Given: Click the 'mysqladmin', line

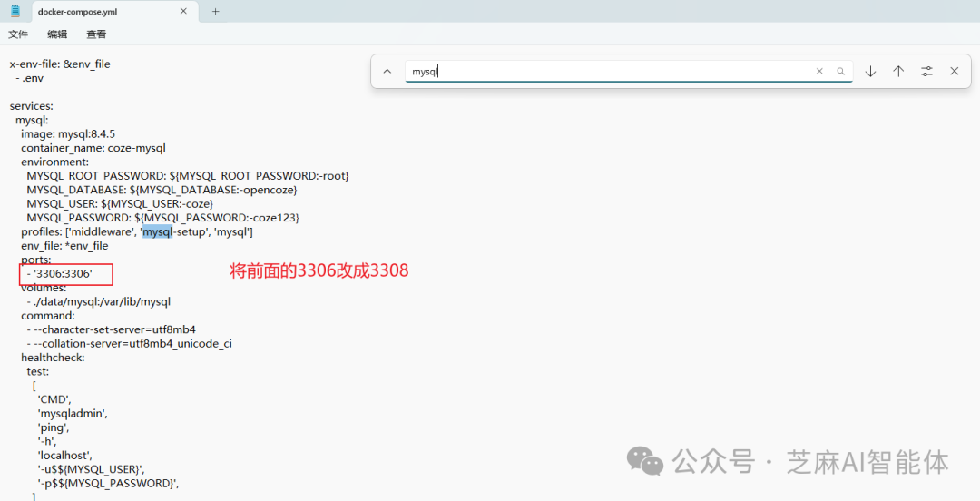Looking at the screenshot, I should click(x=73, y=414).
